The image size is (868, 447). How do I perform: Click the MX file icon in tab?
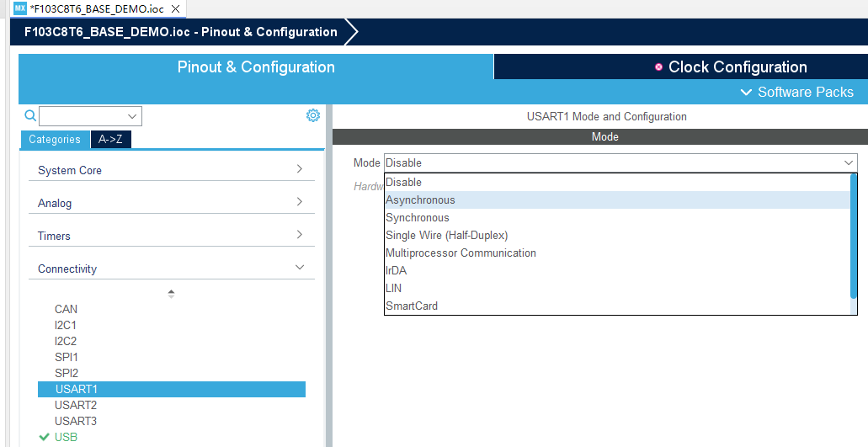[20, 8]
